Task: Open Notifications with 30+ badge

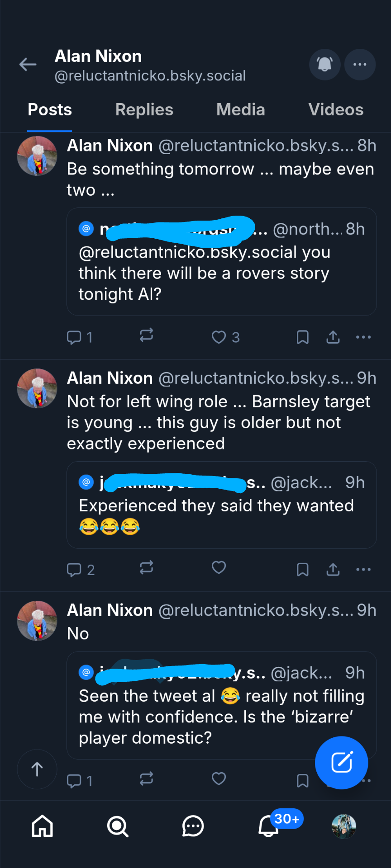Action: tap(269, 826)
